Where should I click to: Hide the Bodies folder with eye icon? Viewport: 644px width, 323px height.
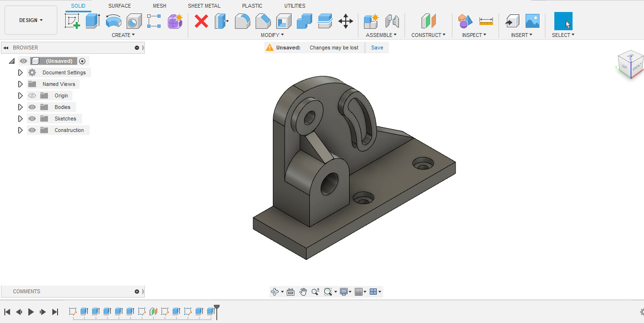point(32,107)
